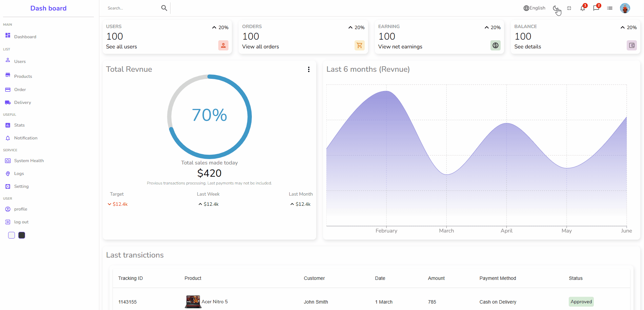Click the Last Week up arrow
This screenshot has width=644, height=310.
point(200,204)
